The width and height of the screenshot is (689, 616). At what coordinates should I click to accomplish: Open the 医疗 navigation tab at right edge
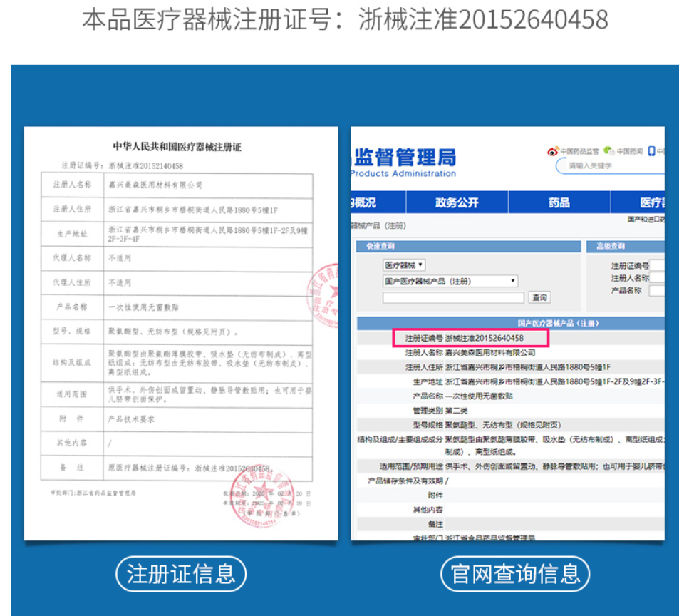[638, 202]
